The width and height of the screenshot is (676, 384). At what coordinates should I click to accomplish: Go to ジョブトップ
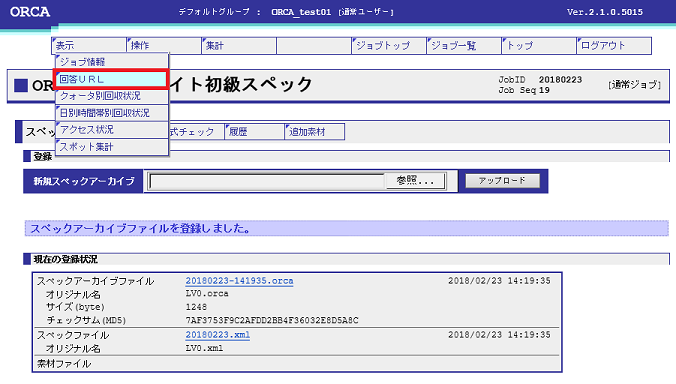pos(389,45)
